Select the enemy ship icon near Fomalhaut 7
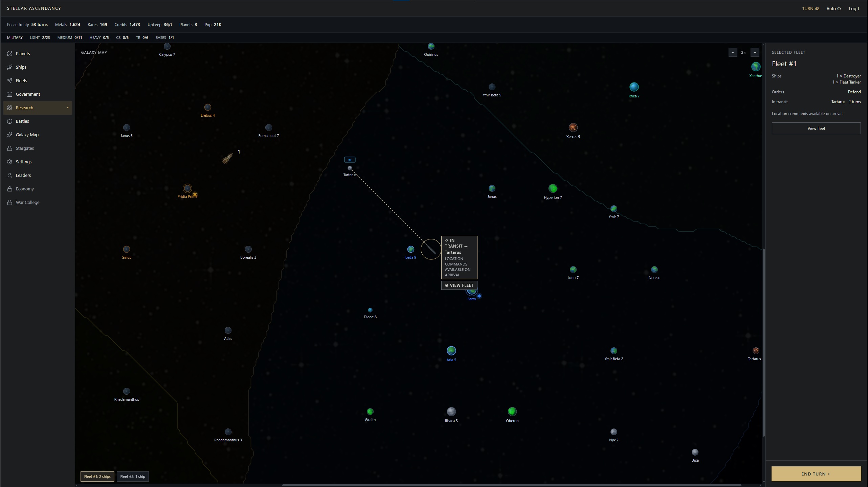Viewport: 868px width, 487px height. click(227, 158)
